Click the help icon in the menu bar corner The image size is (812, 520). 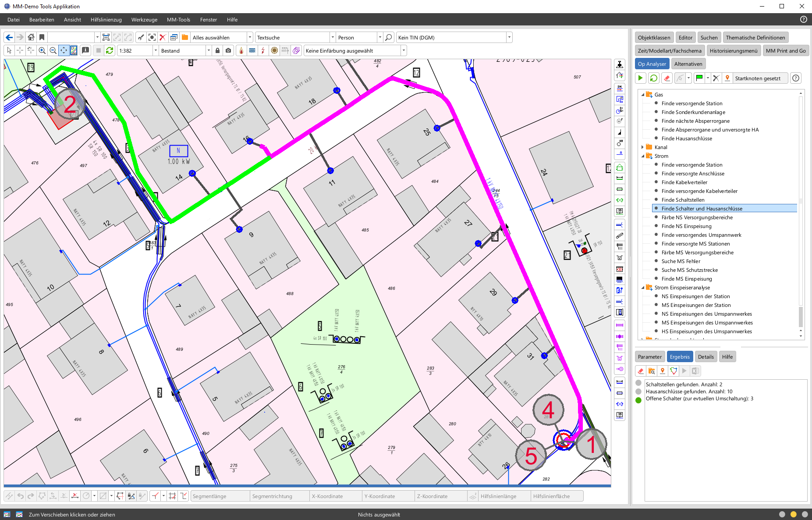click(x=804, y=19)
